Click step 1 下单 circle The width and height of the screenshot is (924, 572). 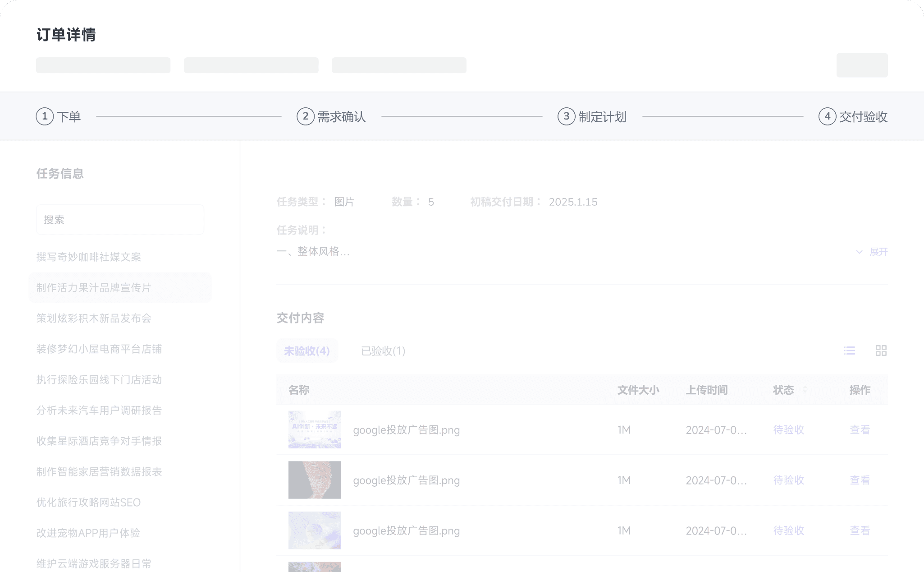point(45,116)
